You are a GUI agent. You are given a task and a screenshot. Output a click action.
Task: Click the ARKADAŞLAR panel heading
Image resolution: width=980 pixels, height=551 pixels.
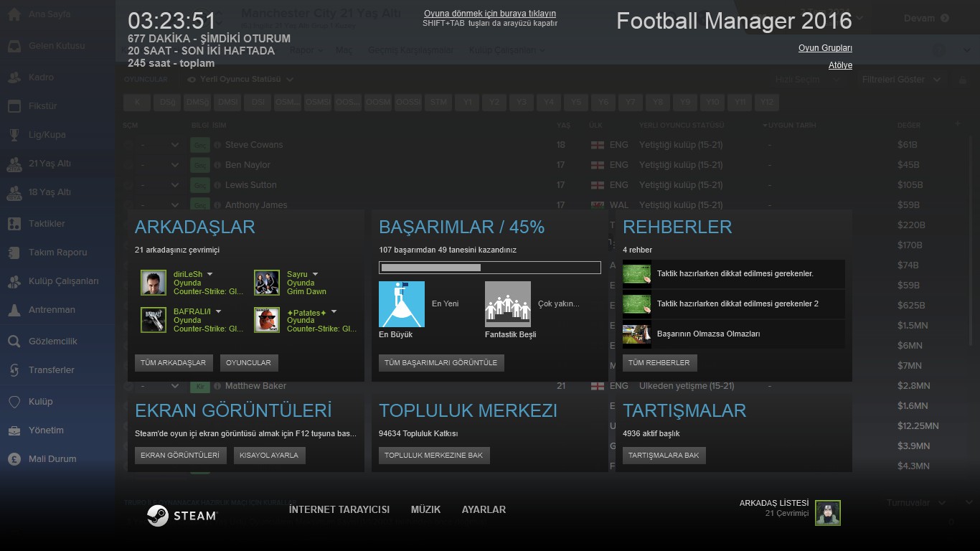[x=195, y=227]
